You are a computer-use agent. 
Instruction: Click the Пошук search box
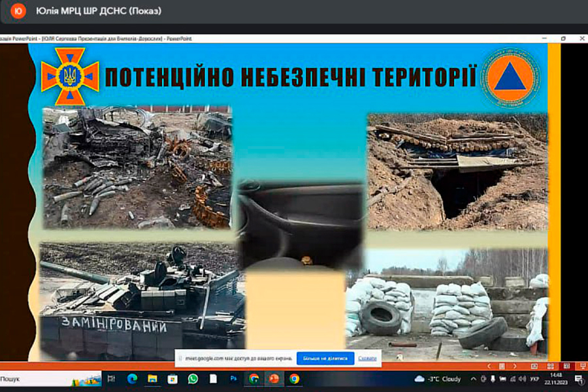(x=50, y=379)
